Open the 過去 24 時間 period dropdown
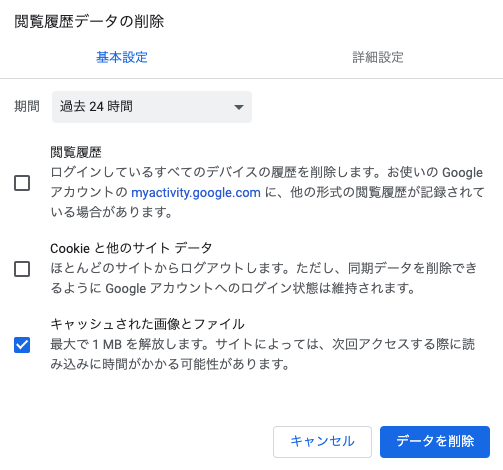This screenshot has height=470, width=503. (152, 107)
